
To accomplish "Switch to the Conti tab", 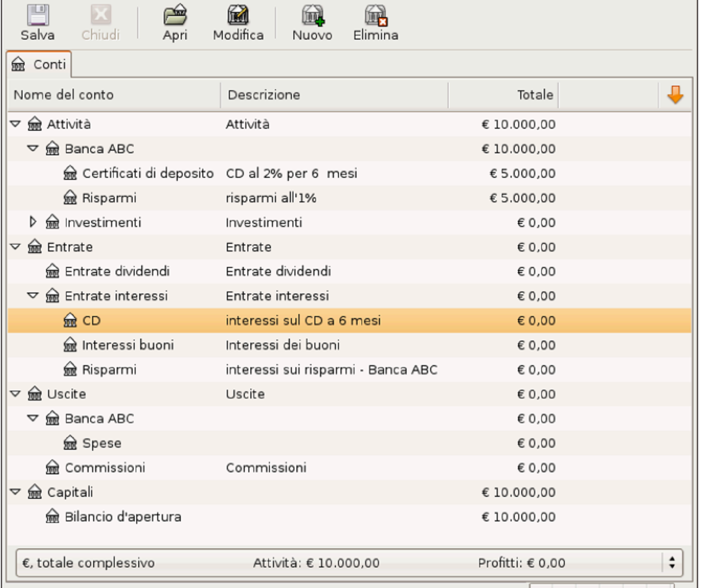I will tap(48, 64).
